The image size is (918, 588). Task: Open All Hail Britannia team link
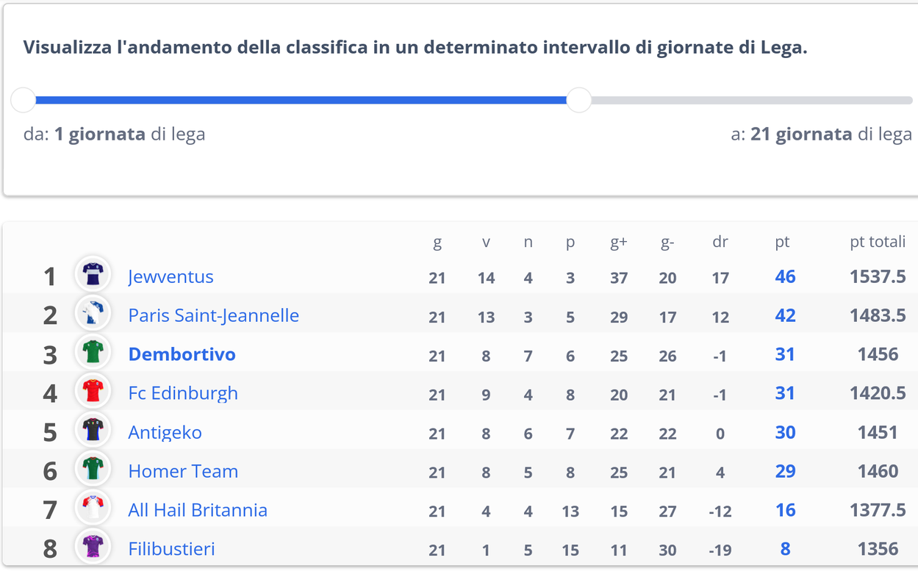(198, 511)
